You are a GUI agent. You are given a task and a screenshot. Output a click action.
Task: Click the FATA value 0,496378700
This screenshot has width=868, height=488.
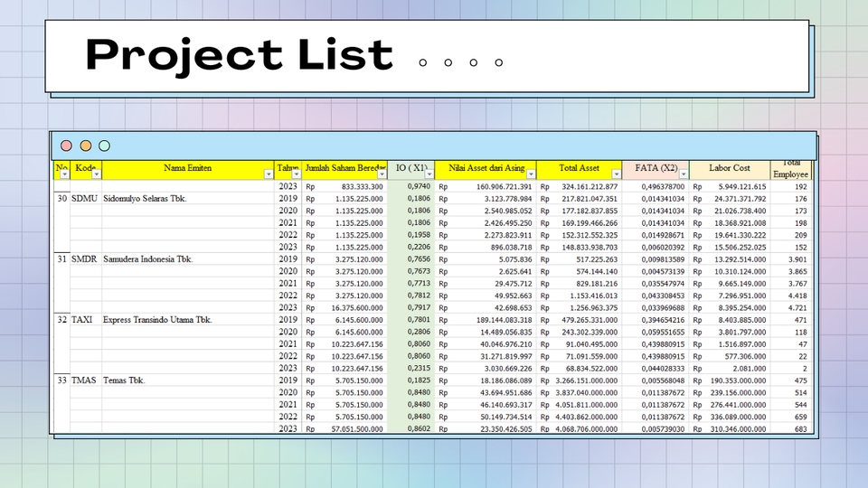click(663, 187)
